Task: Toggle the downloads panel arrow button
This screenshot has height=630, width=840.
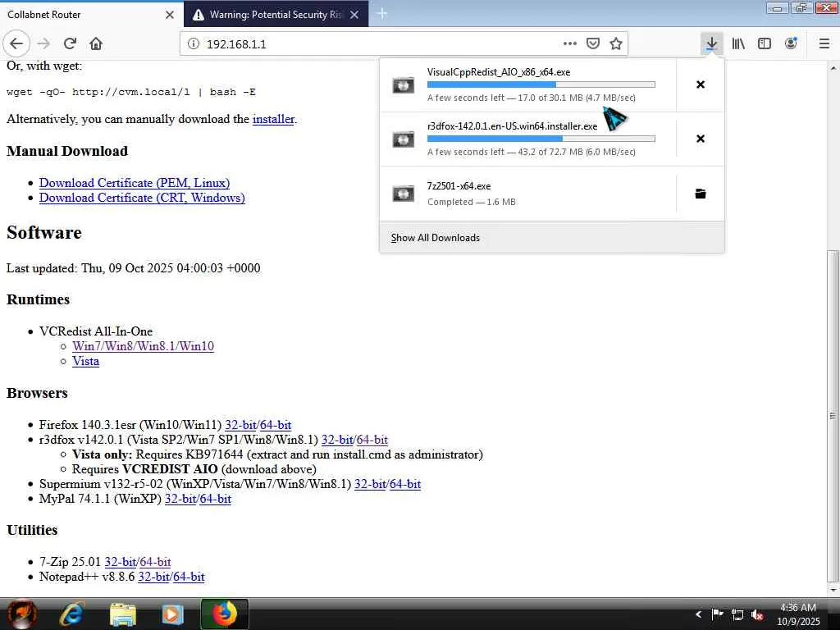Action: (x=711, y=43)
